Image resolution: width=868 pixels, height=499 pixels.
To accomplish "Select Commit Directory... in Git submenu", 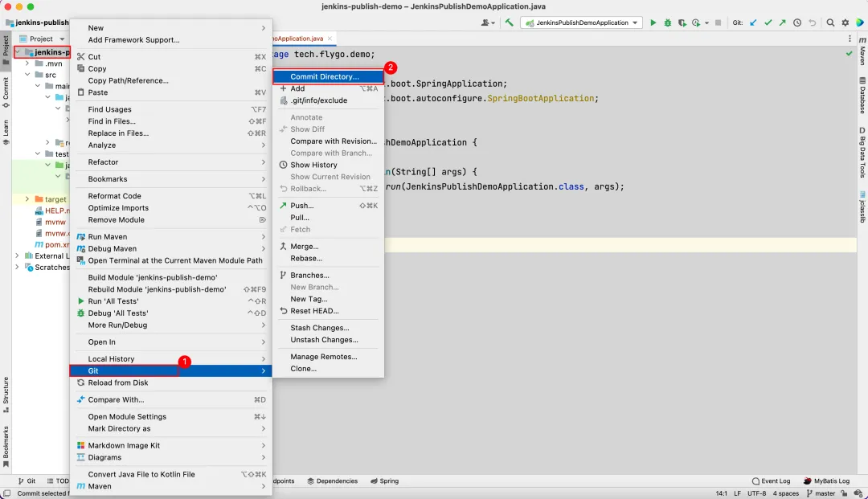I will click(328, 76).
